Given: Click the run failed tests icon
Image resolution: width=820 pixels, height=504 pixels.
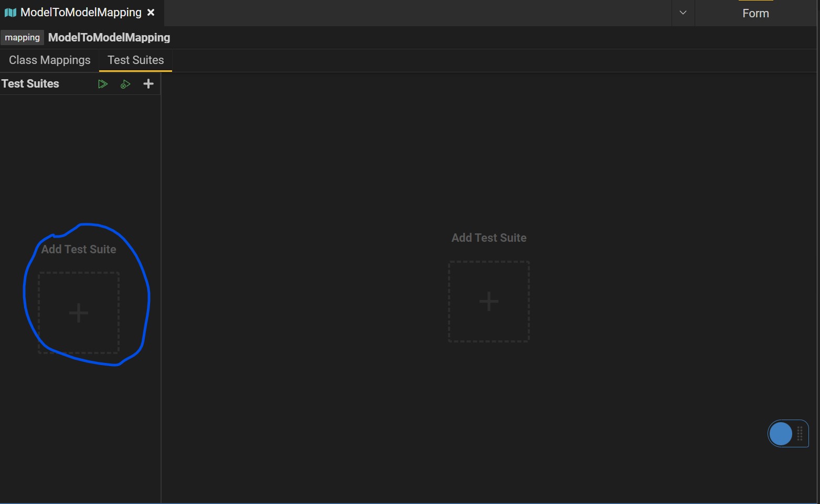Looking at the screenshot, I should coord(125,84).
